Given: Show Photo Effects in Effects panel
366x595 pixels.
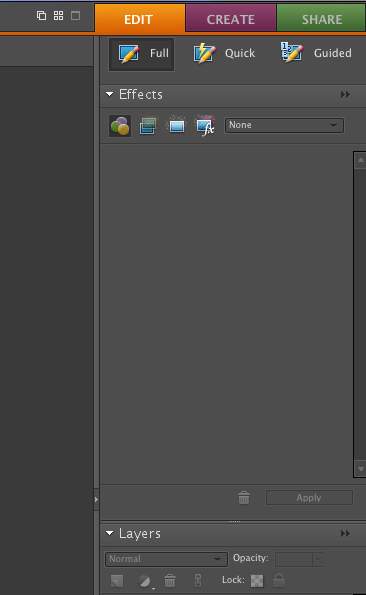Looking at the screenshot, I should 176,125.
